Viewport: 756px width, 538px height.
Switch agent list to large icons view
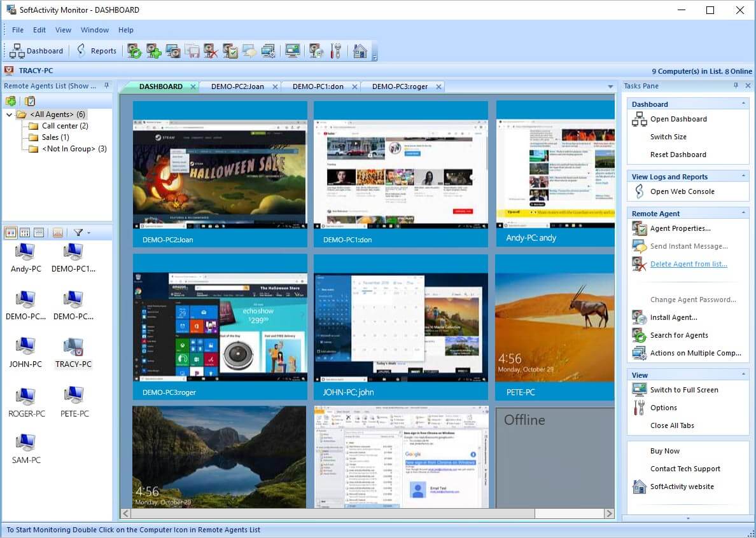[11, 233]
